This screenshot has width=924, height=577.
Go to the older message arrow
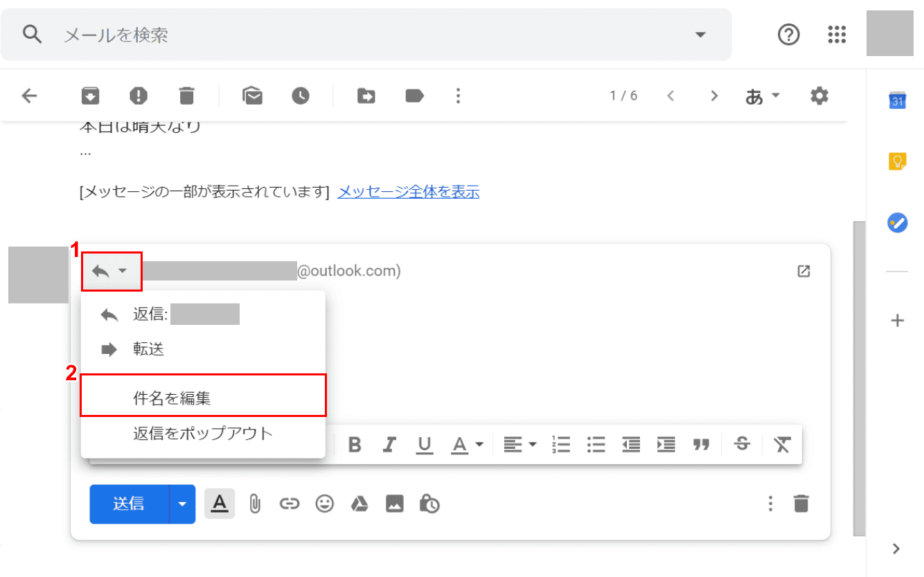click(x=714, y=96)
